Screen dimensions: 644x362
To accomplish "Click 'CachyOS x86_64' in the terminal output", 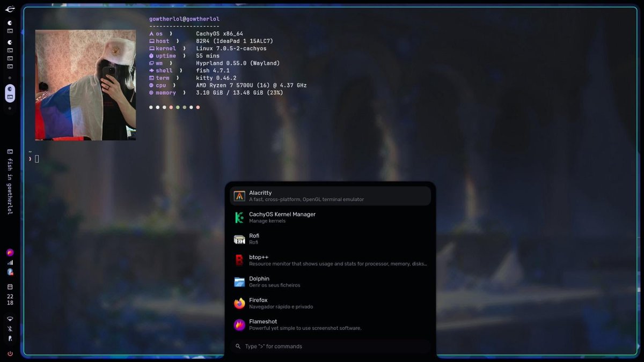I will [219, 34].
